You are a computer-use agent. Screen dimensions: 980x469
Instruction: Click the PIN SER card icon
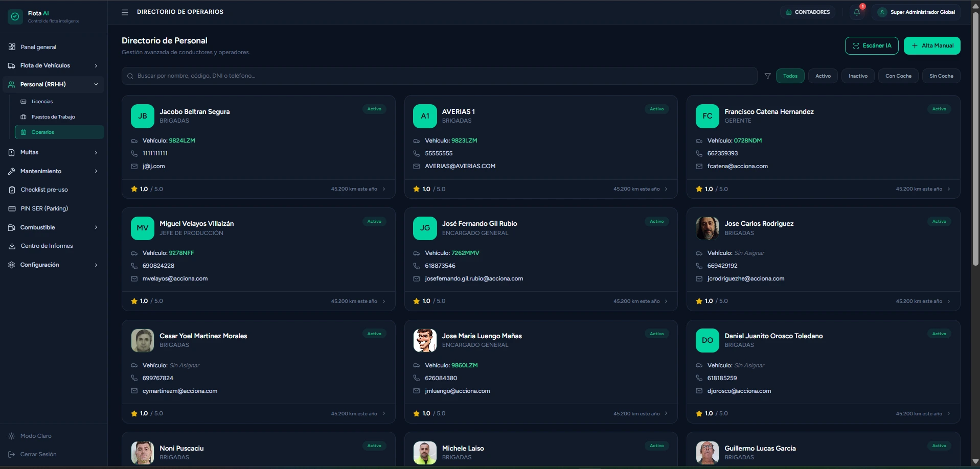coord(12,208)
